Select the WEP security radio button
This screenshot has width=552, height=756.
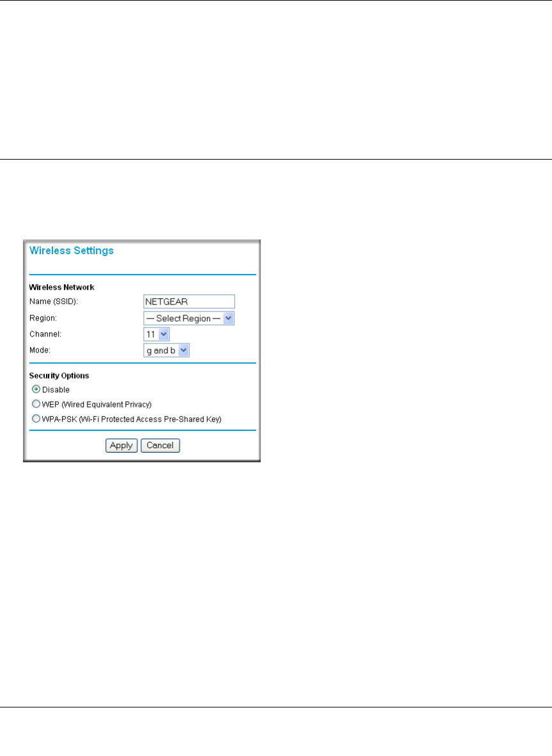pos(36,404)
